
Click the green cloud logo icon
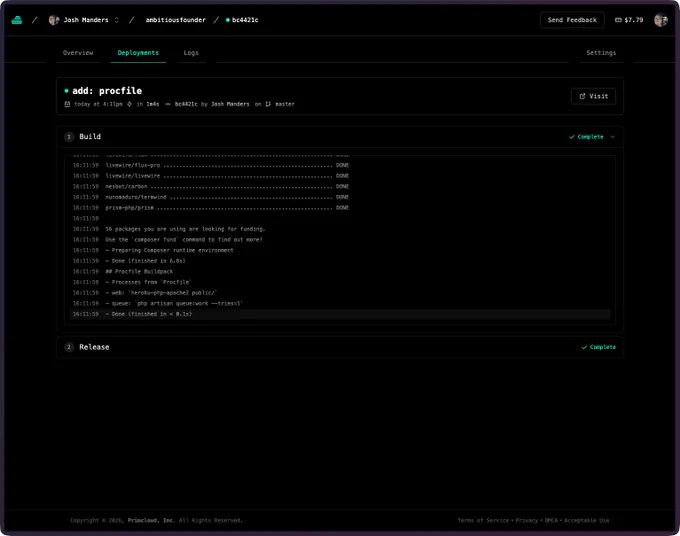pos(17,20)
